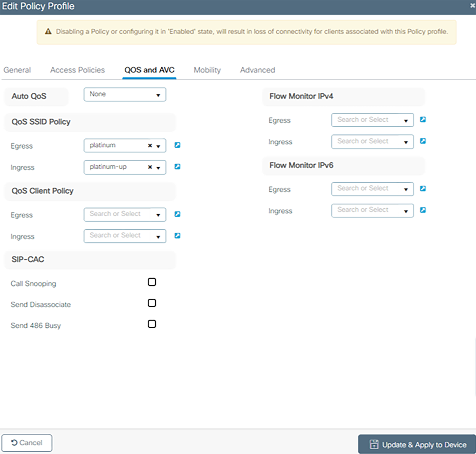
Task: Open edit link icon beside QoS SSID Egress
Action: (x=177, y=145)
